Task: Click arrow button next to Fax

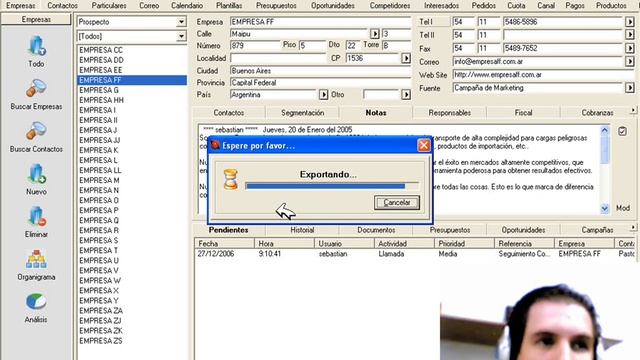Action: click(x=630, y=49)
